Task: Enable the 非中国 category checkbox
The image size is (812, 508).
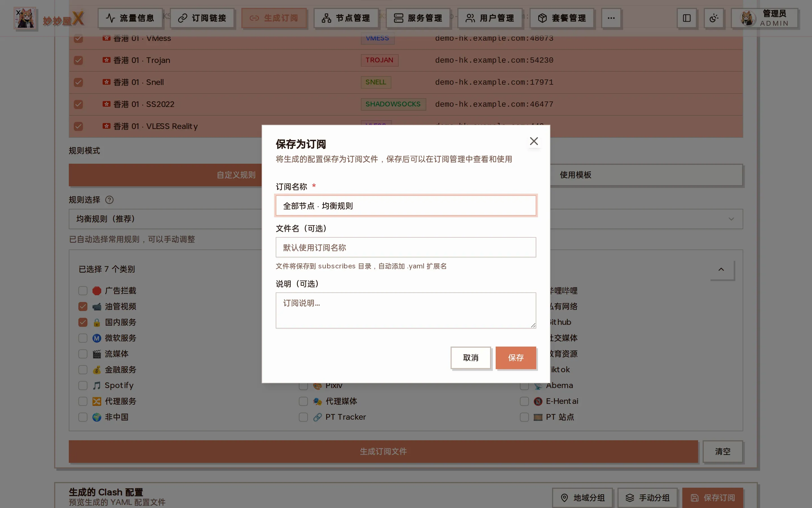Action: click(83, 417)
